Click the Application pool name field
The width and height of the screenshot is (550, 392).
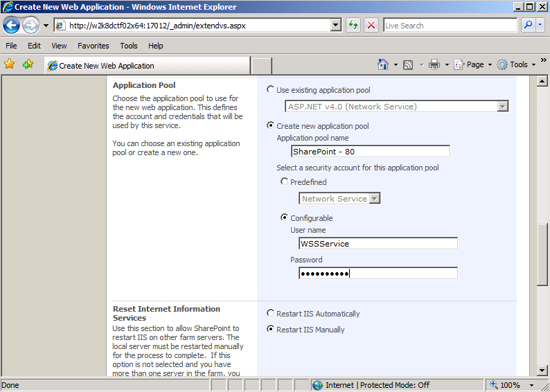[x=371, y=152]
